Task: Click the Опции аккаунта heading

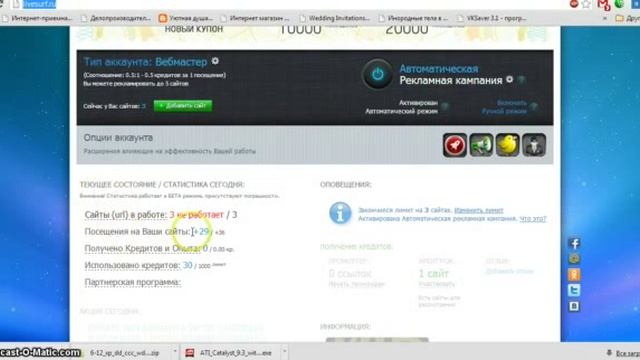Action: pyautogui.click(x=118, y=138)
